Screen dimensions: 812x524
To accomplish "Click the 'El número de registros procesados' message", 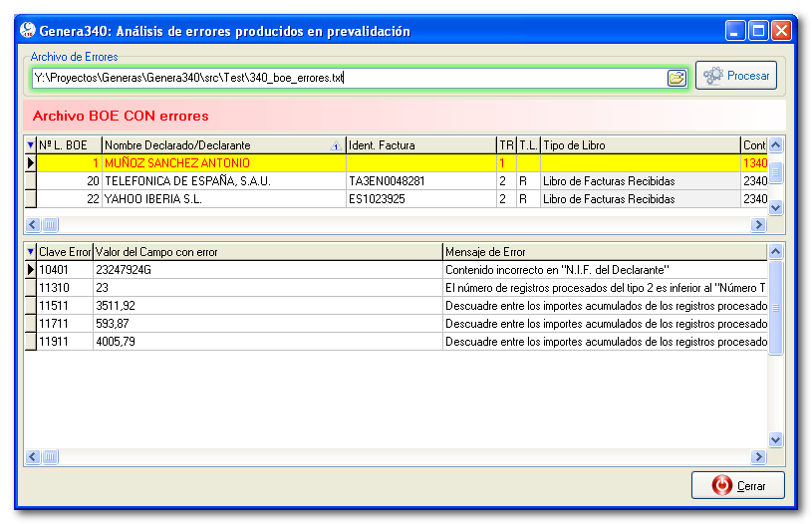I will (x=605, y=287).
